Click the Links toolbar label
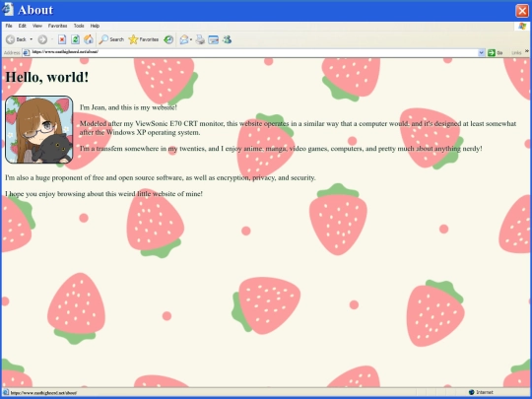The height and width of the screenshot is (399, 532). [x=516, y=53]
